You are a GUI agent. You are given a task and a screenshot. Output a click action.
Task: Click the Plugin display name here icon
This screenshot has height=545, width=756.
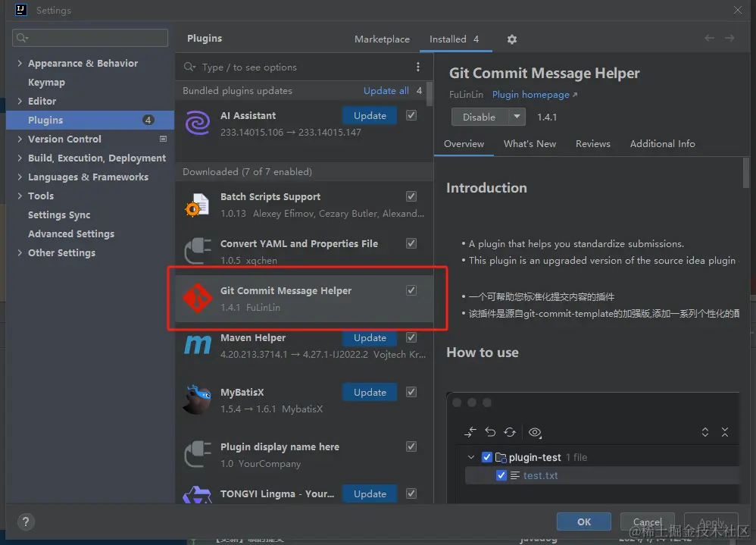(x=198, y=454)
